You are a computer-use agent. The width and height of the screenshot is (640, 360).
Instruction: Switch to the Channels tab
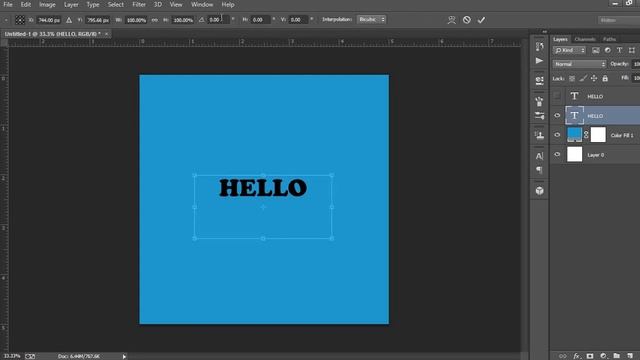tap(585, 39)
